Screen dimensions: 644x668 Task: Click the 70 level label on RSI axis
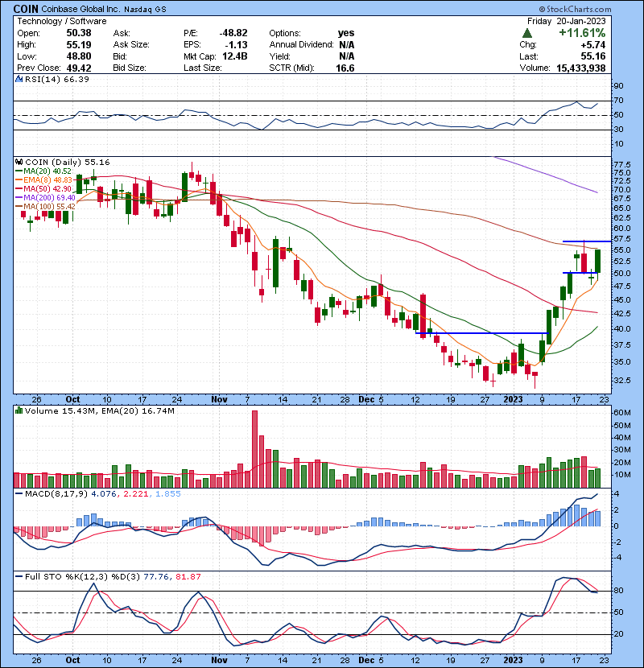click(x=618, y=101)
